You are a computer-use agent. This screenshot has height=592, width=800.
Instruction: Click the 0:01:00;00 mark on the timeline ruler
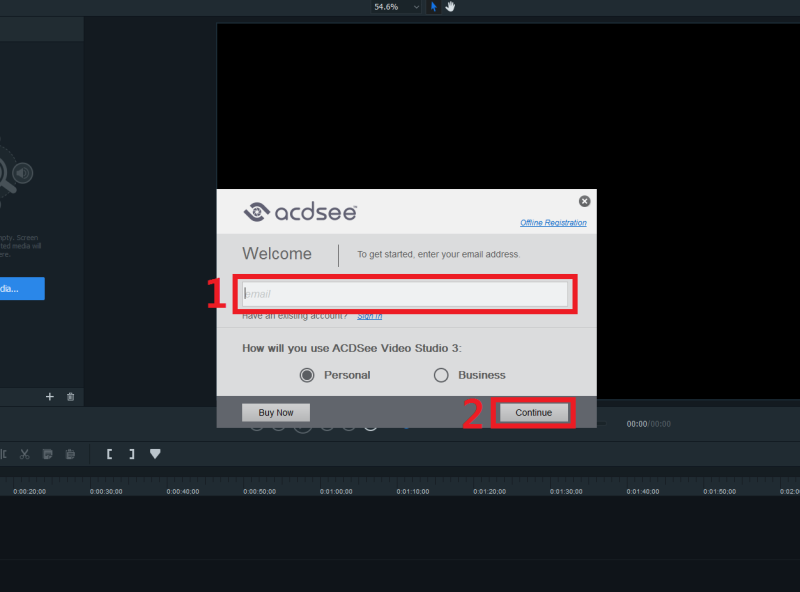point(336,491)
